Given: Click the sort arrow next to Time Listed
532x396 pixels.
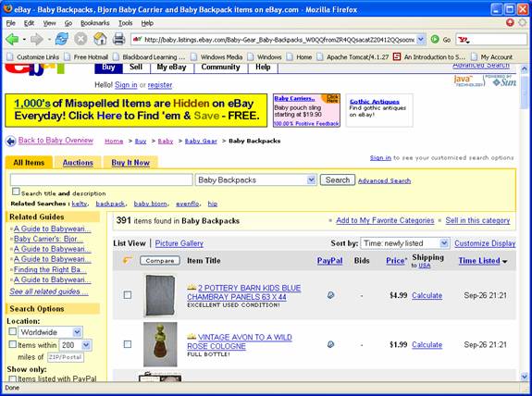Looking at the screenshot, I should [x=505, y=262].
